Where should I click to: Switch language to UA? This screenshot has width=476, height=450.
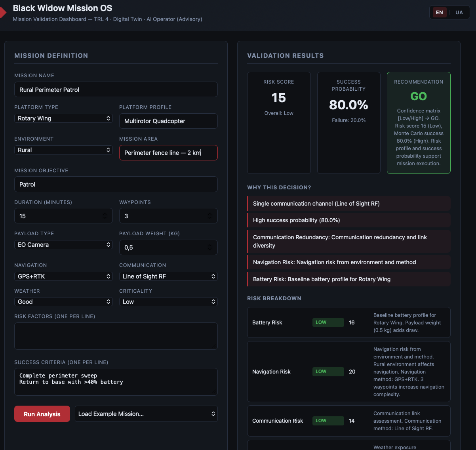[459, 12]
